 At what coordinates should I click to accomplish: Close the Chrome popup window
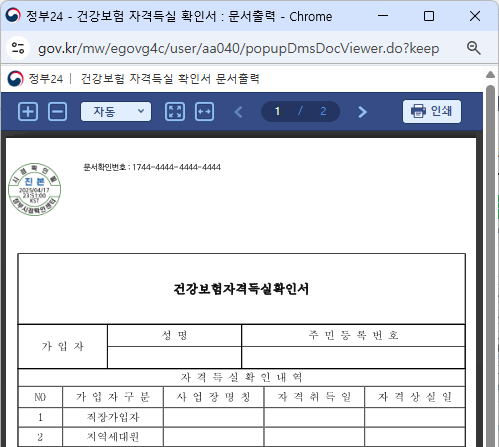pyautogui.click(x=475, y=16)
